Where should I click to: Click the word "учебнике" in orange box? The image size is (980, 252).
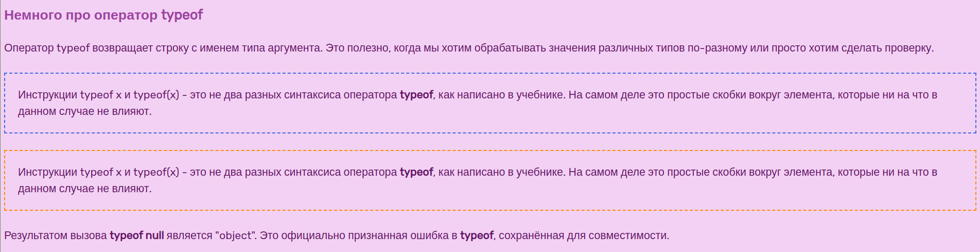point(539,172)
